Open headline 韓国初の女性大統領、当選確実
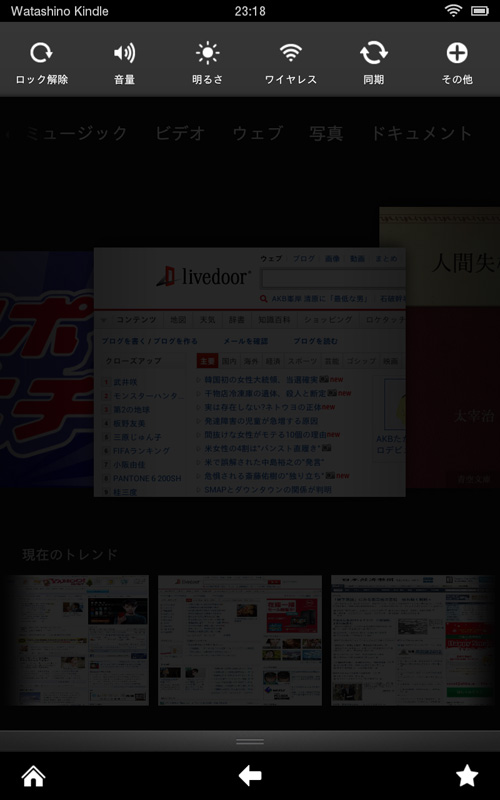This screenshot has width=500, height=800. click(x=261, y=380)
